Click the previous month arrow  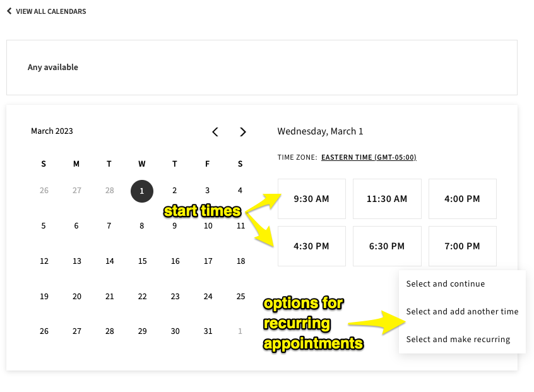click(x=215, y=132)
